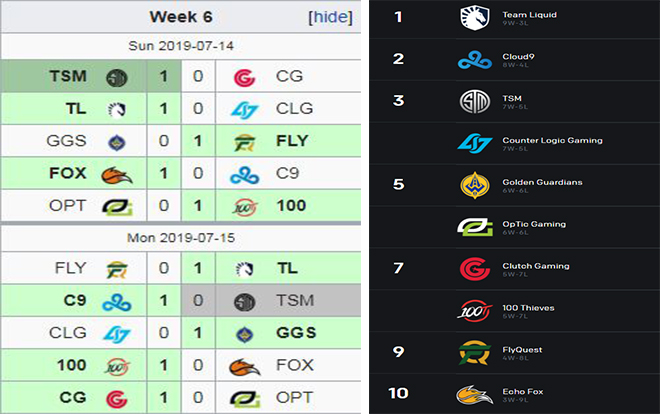
Task: Click the Counter Logic Gaming logo in standings
Action: (473, 143)
